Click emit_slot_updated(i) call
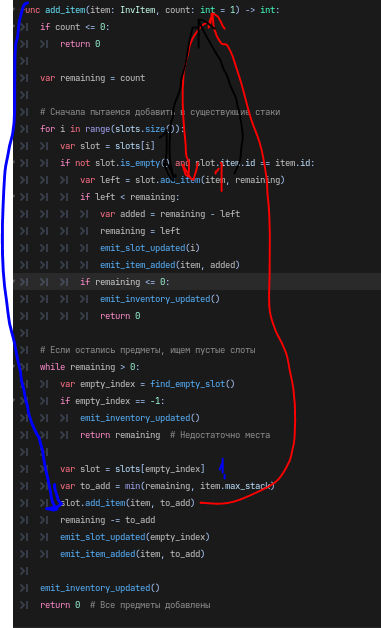381x628 pixels. click(x=150, y=248)
